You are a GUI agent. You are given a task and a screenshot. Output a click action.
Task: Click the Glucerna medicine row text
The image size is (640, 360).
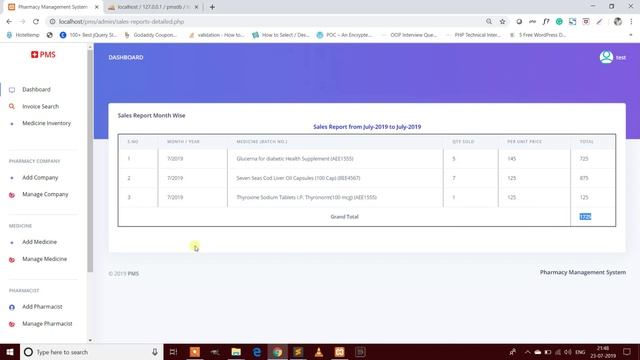pos(295,159)
